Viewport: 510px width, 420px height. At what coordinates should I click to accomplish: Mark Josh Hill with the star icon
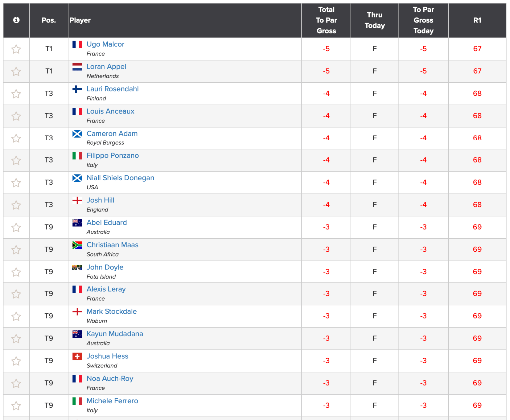(16, 205)
